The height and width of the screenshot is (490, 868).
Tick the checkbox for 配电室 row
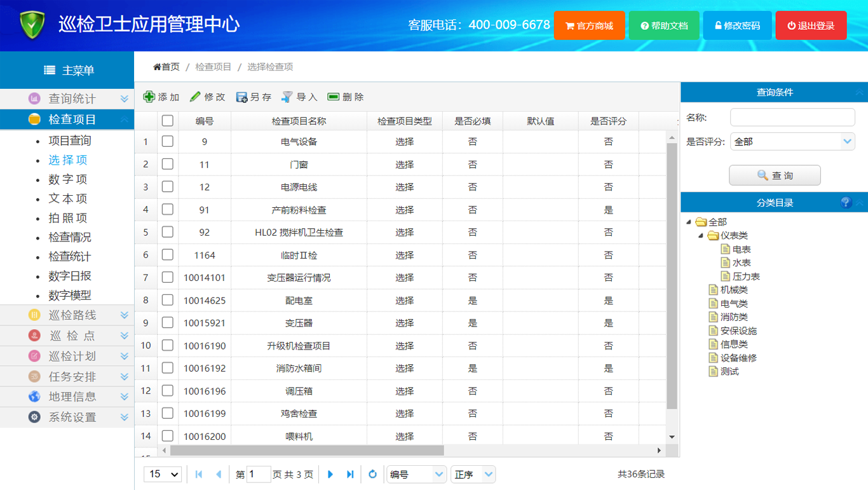tap(168, 300)
